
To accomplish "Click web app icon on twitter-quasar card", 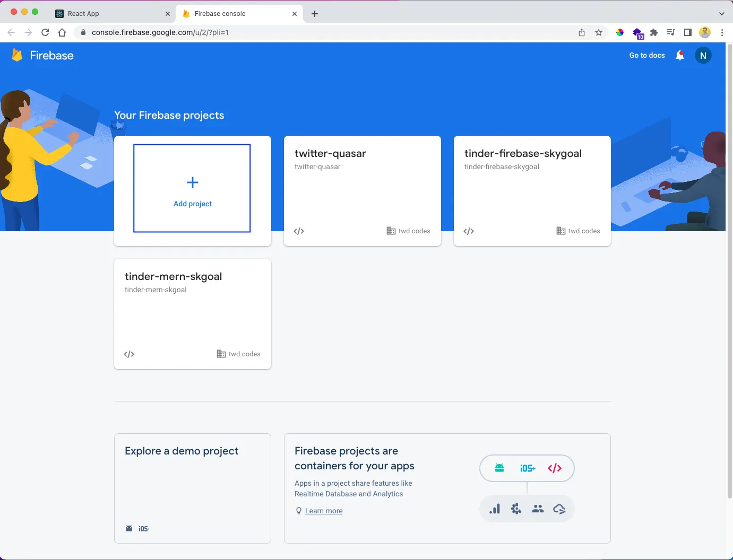I will [x=299, y=231].
